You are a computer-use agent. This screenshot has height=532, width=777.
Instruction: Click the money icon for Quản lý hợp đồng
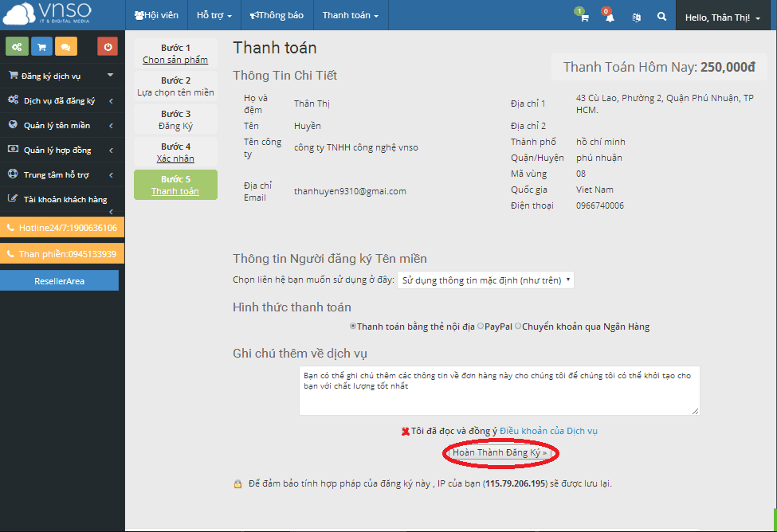tap(14, 149)
